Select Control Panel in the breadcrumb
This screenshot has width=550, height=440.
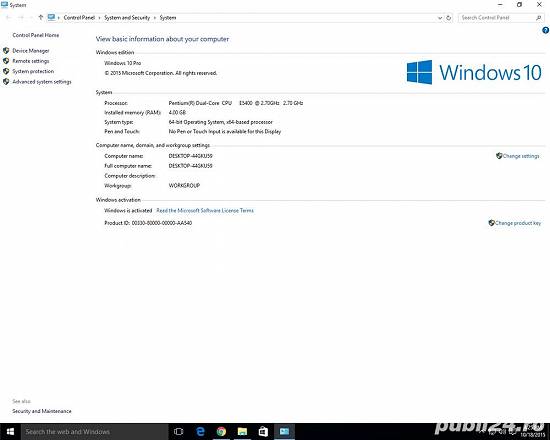pyautogui.click(x=79, y=18)
